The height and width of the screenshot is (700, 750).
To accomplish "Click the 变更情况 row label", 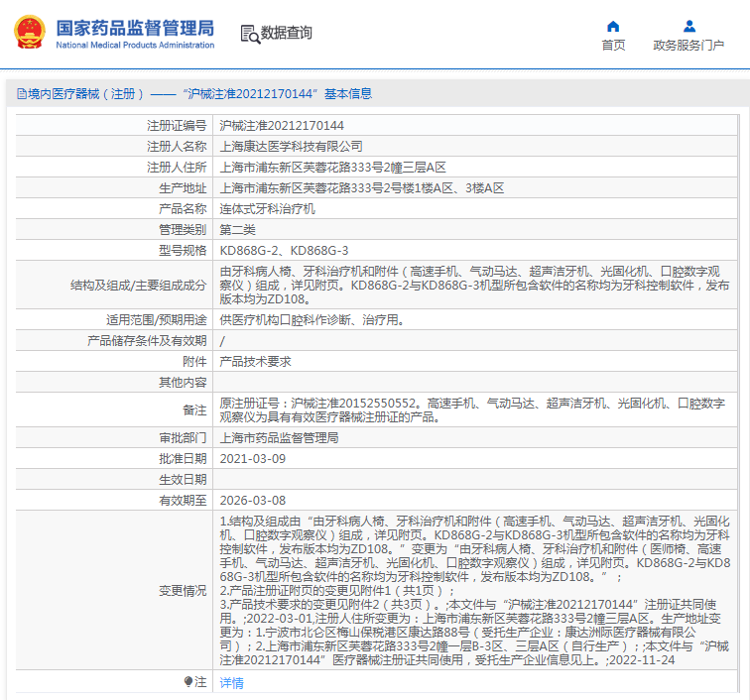I will pos(183,591).
